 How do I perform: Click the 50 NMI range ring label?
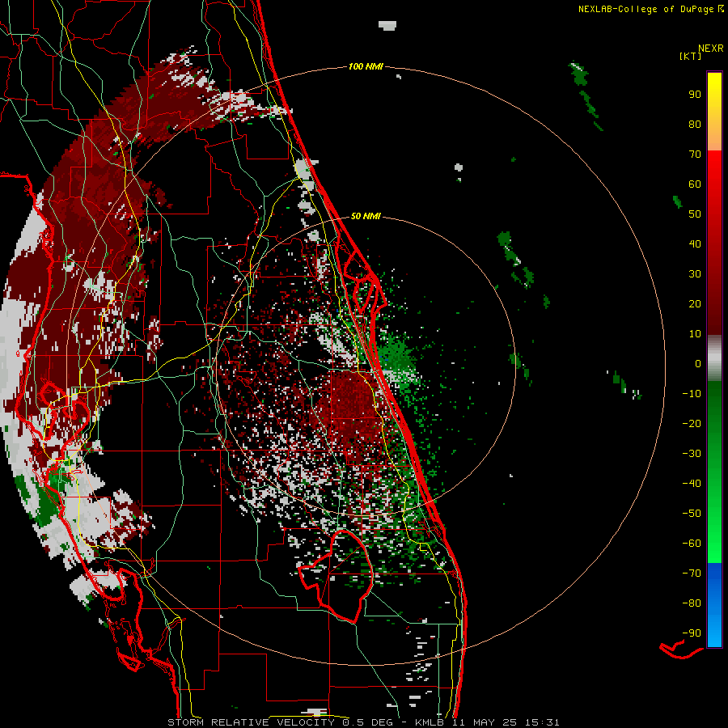click(x=366, y=216)
